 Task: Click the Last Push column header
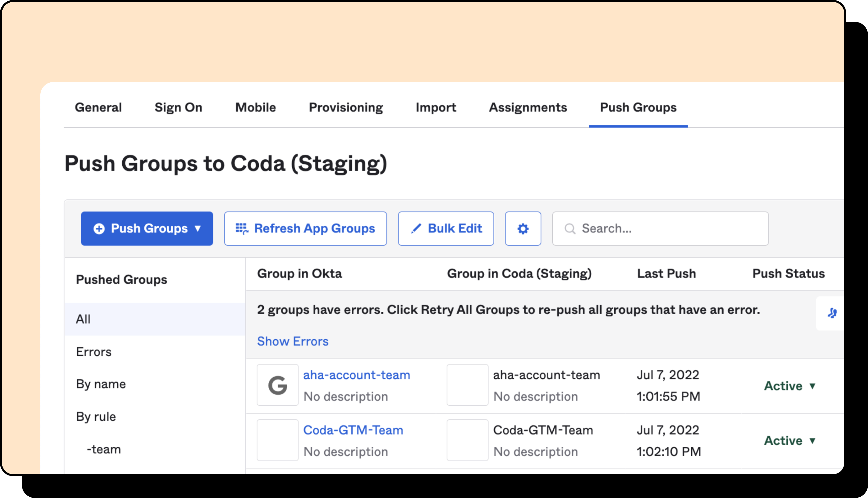pyautogui.click(x=666, y=273)
